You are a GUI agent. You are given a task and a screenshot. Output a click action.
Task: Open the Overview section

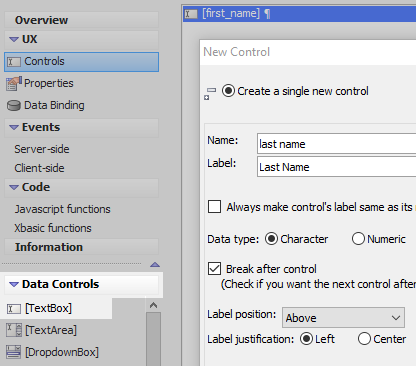point(81,20)
